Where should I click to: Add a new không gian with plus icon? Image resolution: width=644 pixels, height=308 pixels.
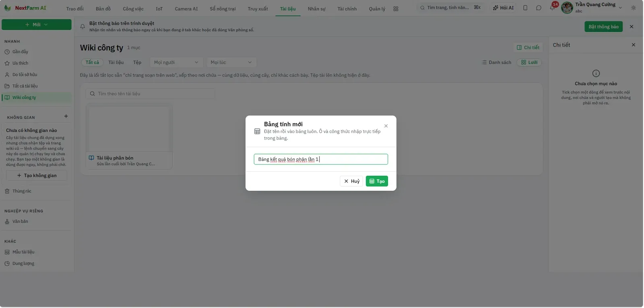tap(66, 117)
